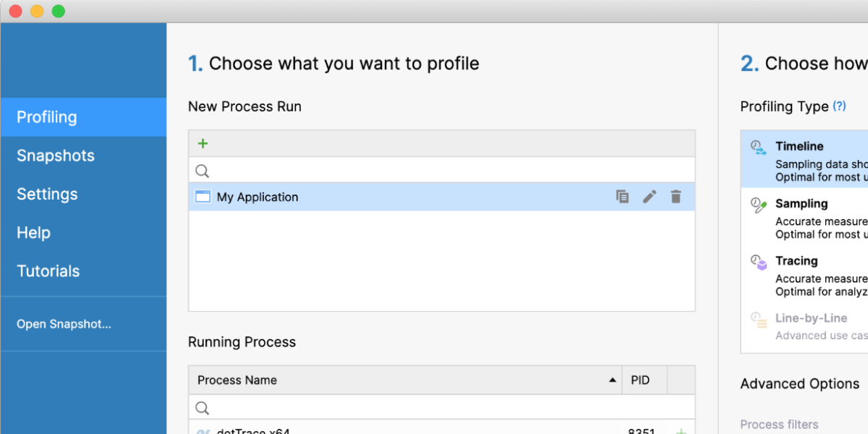Viewport: 868px width, 434px height.
Task: Open the Profiling section in sidebar
Action: pos(47,117)
